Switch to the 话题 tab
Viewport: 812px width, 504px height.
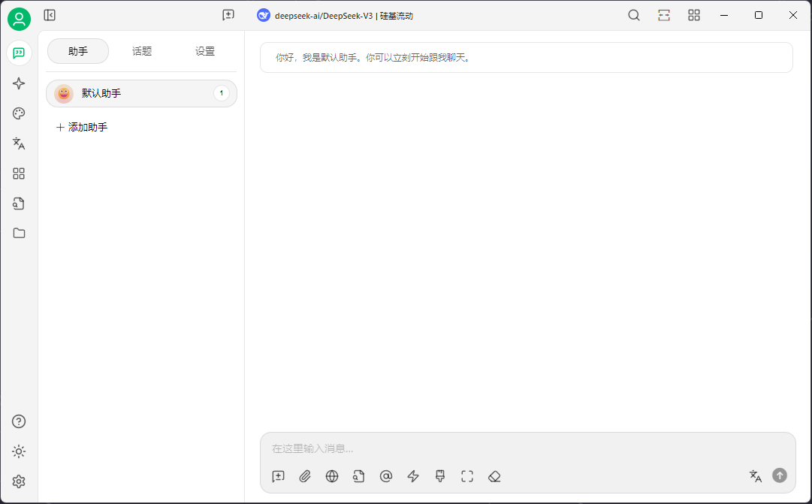pyautogui.click(x=142, y=51)
